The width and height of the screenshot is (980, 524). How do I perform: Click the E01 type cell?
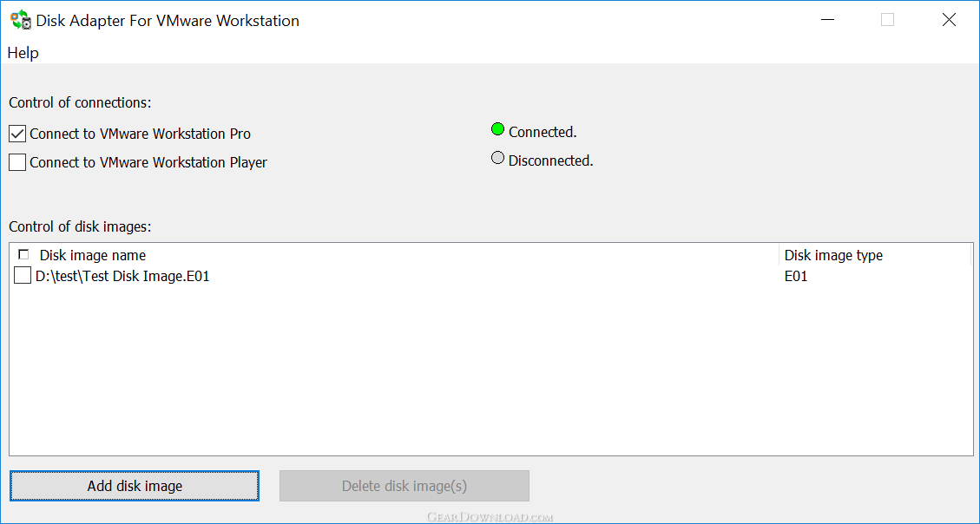[796, 276]
